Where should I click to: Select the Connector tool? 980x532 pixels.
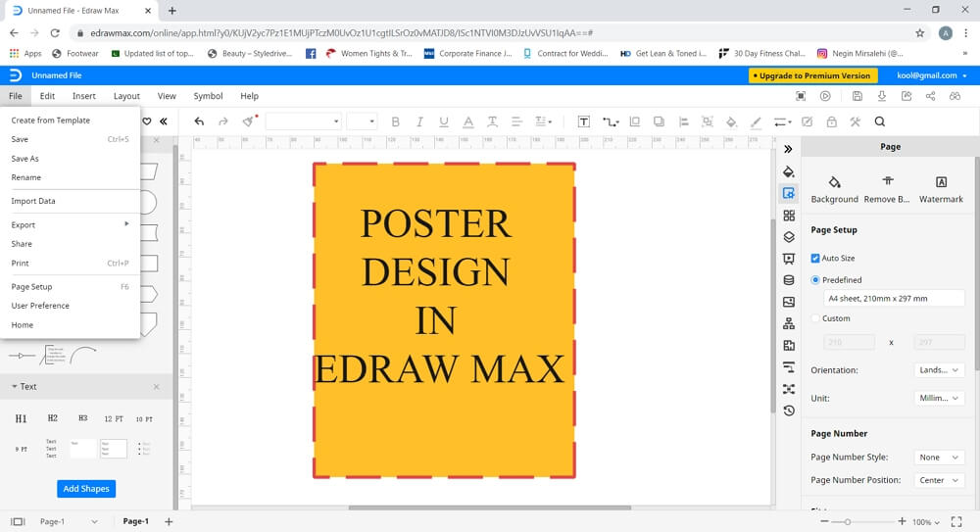click(x=610, y=121)
